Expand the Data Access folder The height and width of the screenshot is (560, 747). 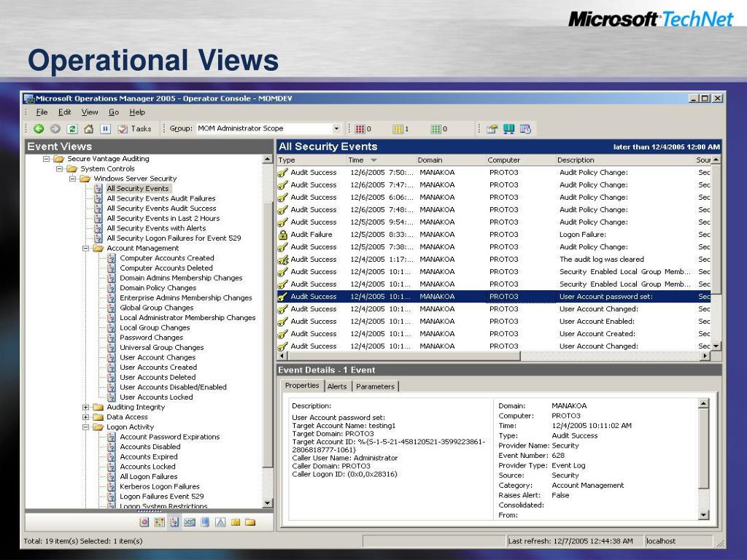(x=86, y=417)
